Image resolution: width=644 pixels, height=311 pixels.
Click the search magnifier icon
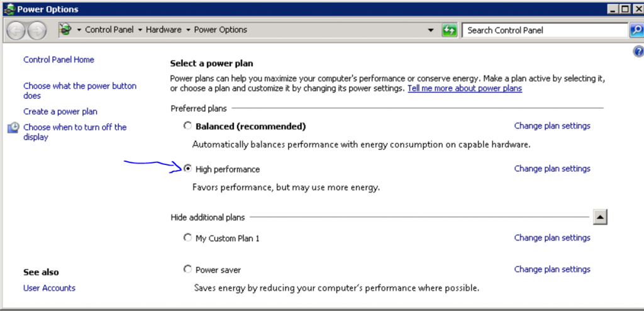[x=636, y=30]
